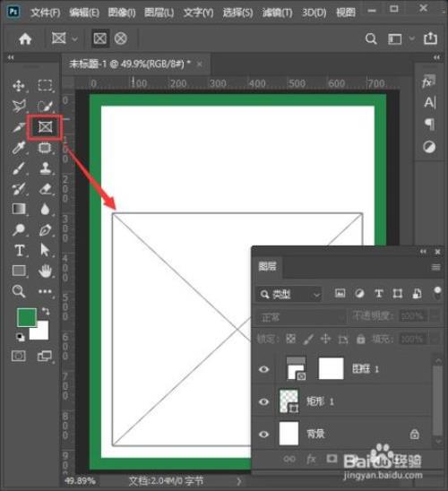Select the Pen tool
The width and height of the screenshot is (448, 491).
pyautogui.click(x=45, y=230)
